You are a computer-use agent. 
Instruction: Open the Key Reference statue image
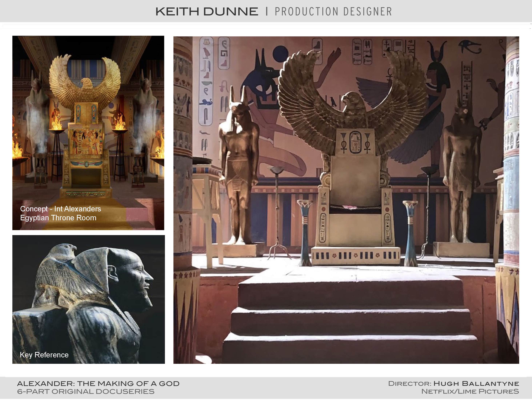[x=89, y=299]
